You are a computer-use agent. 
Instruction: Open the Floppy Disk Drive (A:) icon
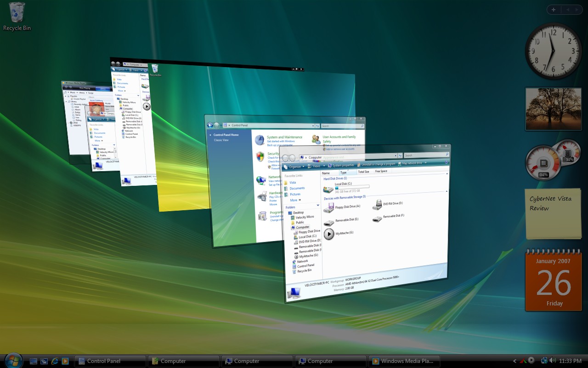pos(328,208)
